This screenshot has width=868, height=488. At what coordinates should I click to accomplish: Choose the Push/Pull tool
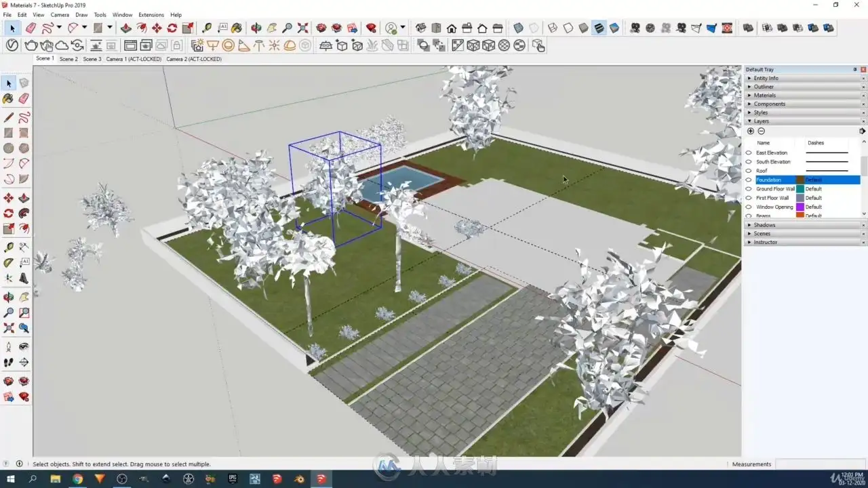tap(126, 28)
